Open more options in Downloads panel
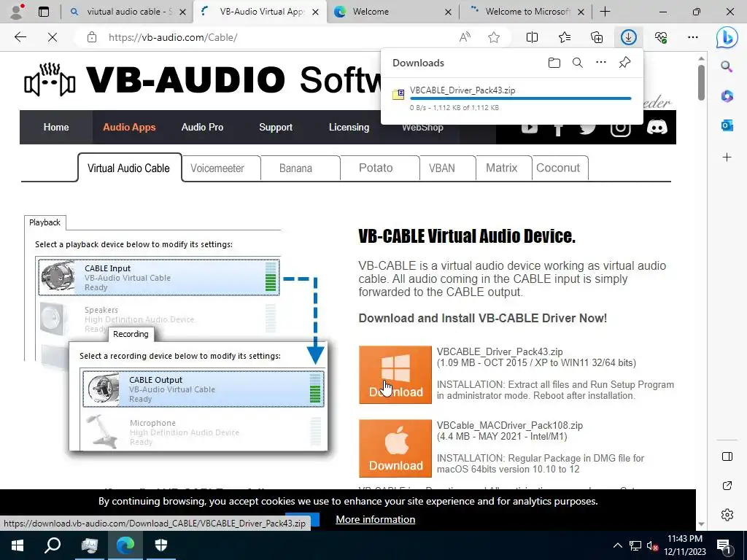 tap(601, 63)
